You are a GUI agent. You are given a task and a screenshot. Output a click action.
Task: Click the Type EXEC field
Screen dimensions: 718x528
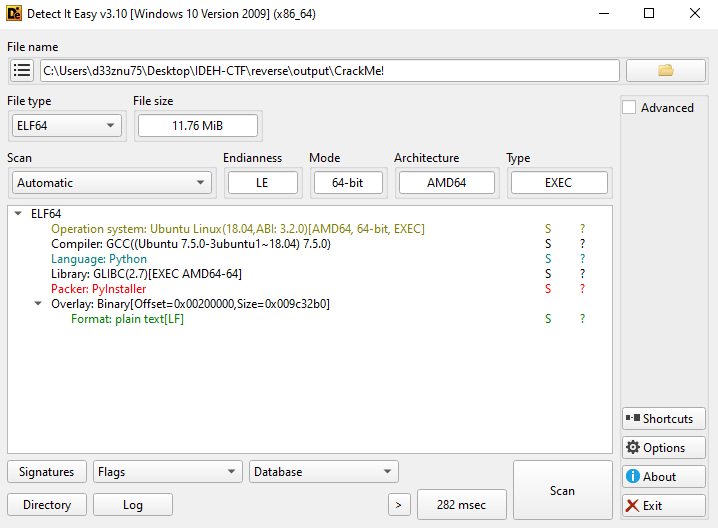pos(559,183)
